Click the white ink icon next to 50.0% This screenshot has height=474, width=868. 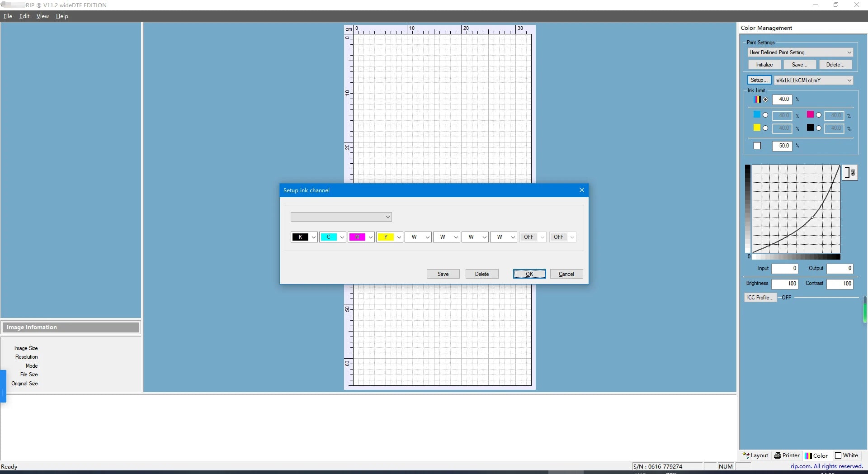[x=757, y=146]
